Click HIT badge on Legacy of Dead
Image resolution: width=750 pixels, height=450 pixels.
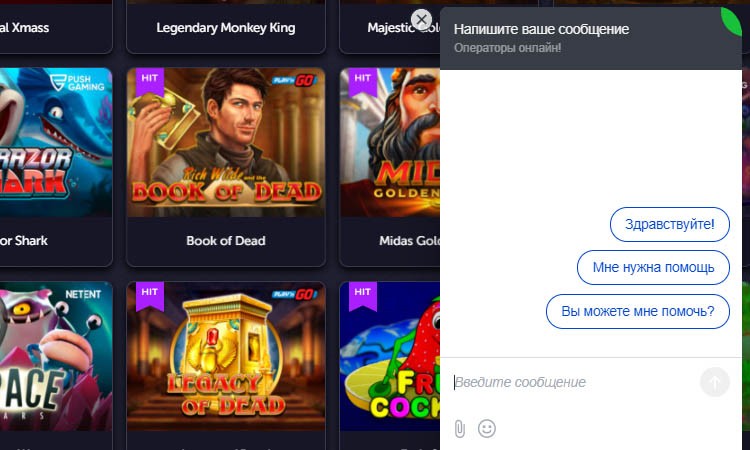[x=150, y=296]
